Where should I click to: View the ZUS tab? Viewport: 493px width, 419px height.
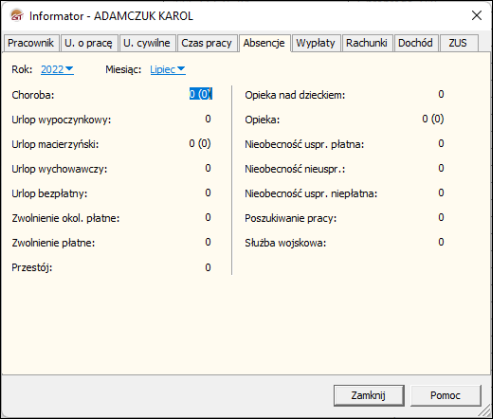(x=458, y=43)
